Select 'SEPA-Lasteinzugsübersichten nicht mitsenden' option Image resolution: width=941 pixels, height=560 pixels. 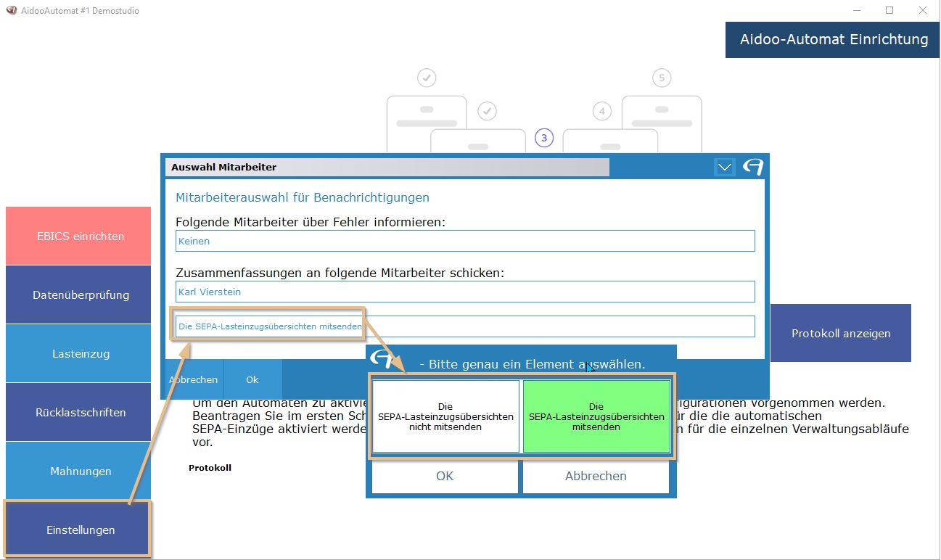pyautogui.click(x=445, y=417)
